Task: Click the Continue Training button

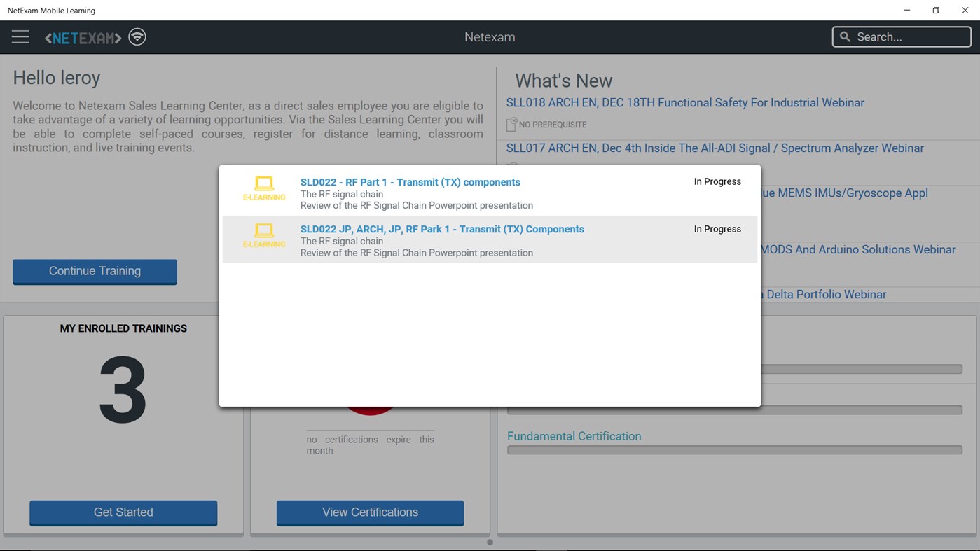Action: coord(95,272)
